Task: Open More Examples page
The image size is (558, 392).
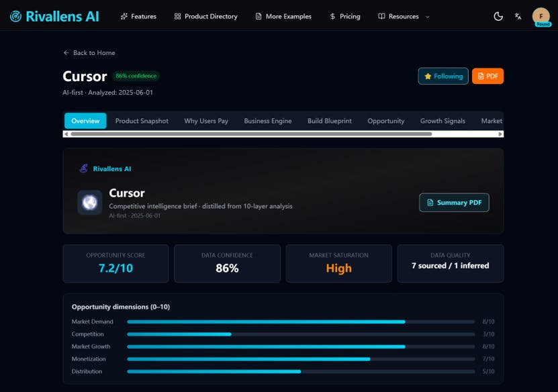Action: [x=283, y=16]
